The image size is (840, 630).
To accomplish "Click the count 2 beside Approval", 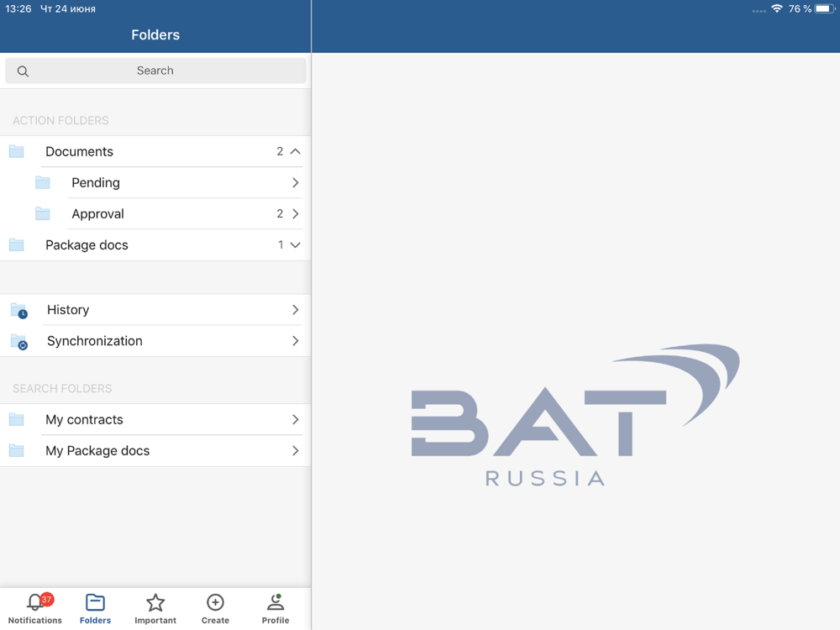I will tap(280, 213).
